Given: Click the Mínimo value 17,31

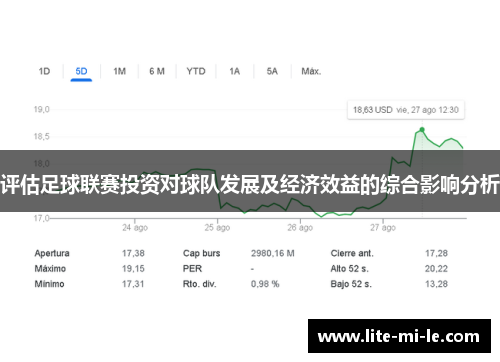Looking at the screenshot, I should pyautogui.click(x=133, y=284).
